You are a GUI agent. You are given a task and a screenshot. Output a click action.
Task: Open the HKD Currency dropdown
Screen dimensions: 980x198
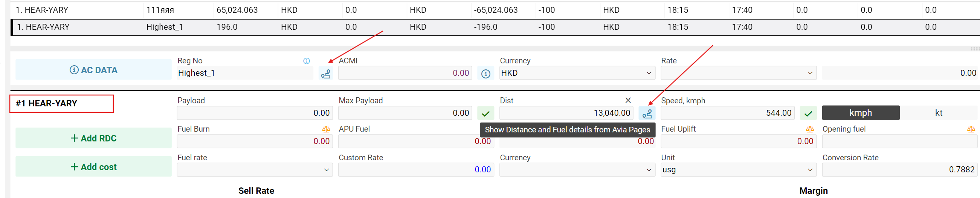point(577,73)
